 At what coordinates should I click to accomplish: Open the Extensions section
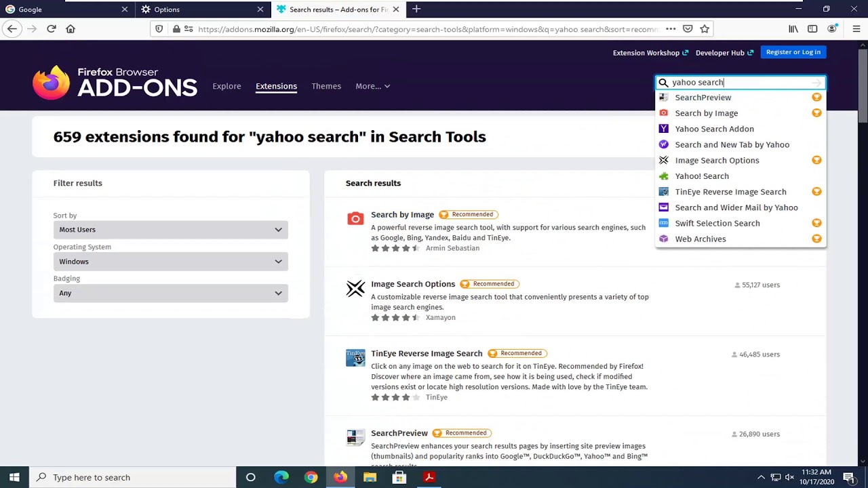point(276,86)
